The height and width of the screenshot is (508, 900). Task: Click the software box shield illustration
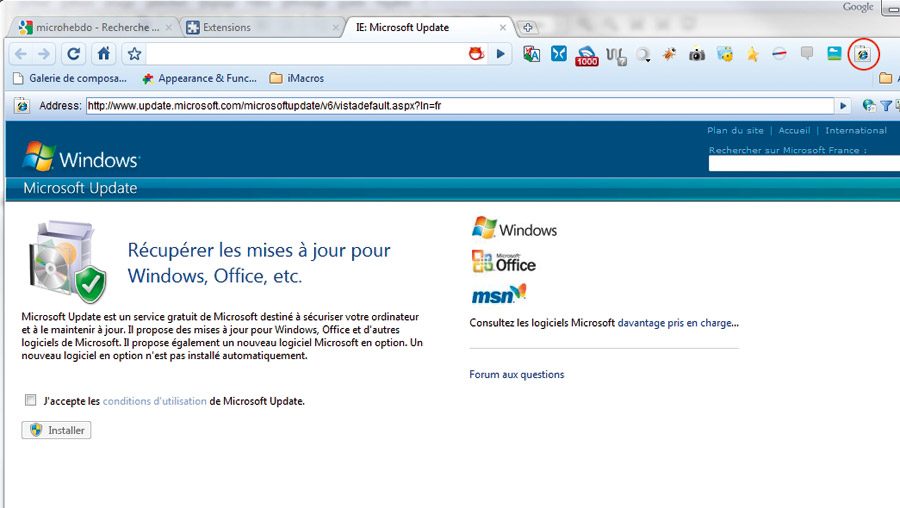point(68,262)
